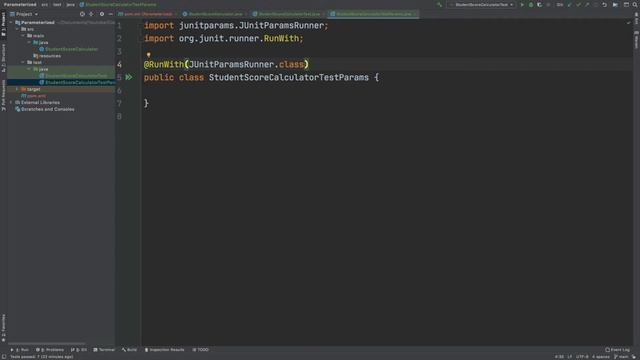Open the Build tool window
This screenshot has height=360, width=640.
129,350
